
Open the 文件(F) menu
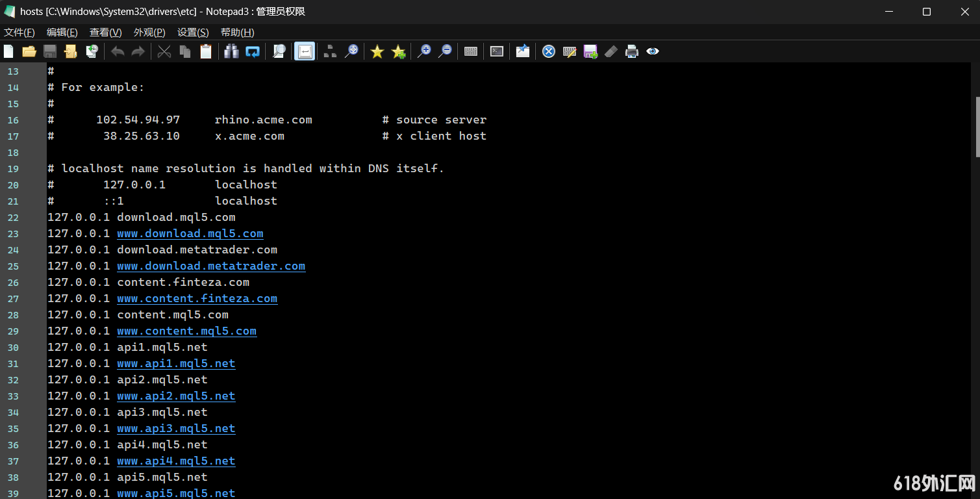click(x=19, y=32)
